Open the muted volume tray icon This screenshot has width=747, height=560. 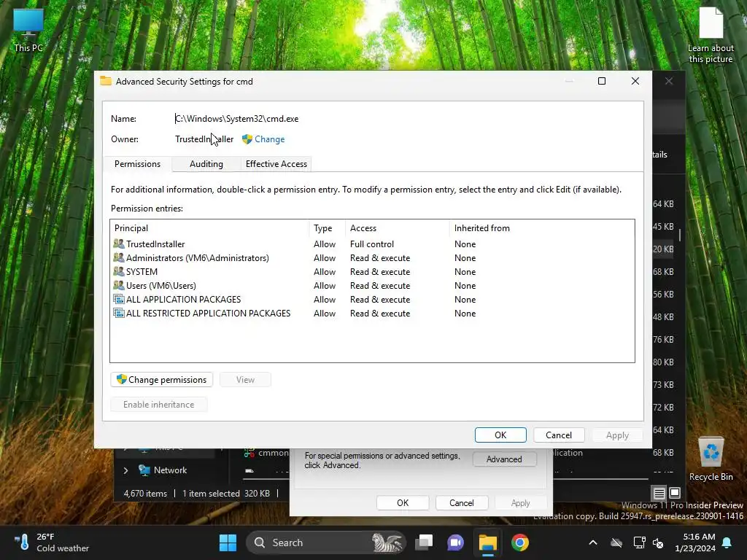coord(658,542)
